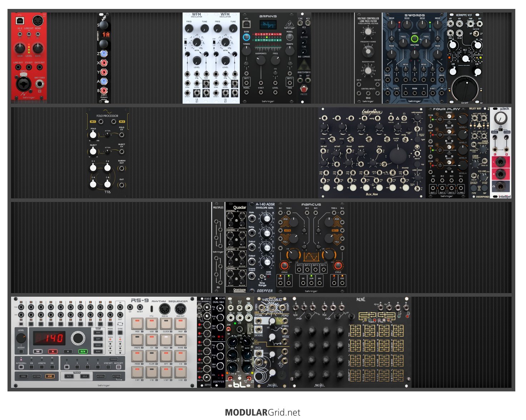Open the MODULARGrid.net logo link
Viewport: 526px width, 420px height.
tap(263, 412)
